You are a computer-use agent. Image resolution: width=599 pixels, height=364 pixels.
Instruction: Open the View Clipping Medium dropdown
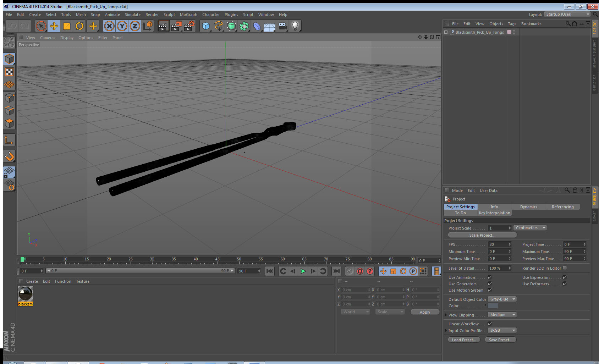tap(502, 315)
